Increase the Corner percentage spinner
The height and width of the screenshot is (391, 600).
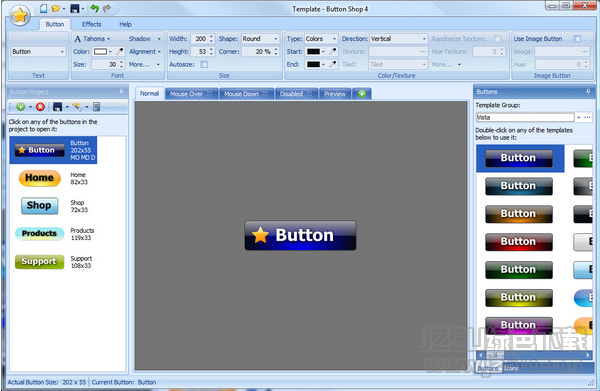click(x=276, y=49)
